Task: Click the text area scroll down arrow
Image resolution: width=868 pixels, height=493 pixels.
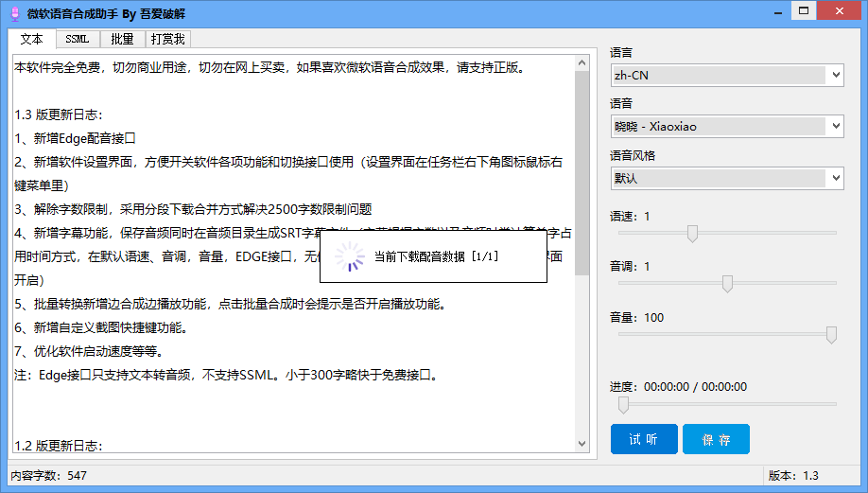Action: click(582, 444)
